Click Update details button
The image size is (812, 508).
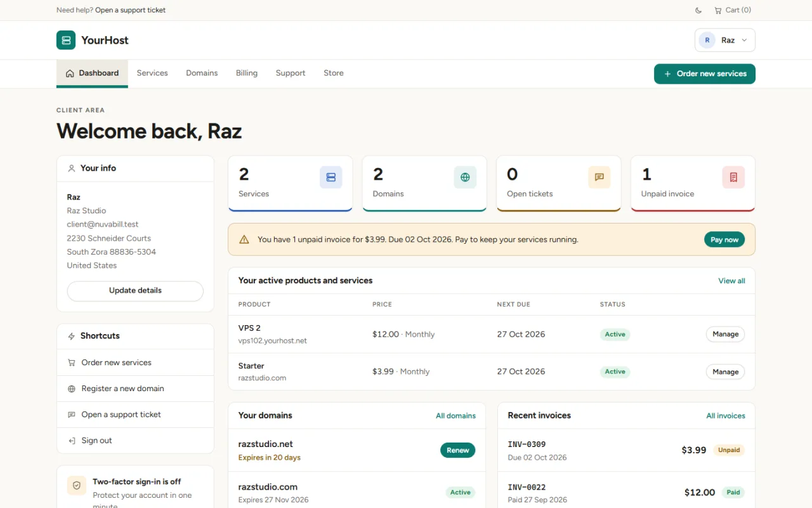[135, 291]
